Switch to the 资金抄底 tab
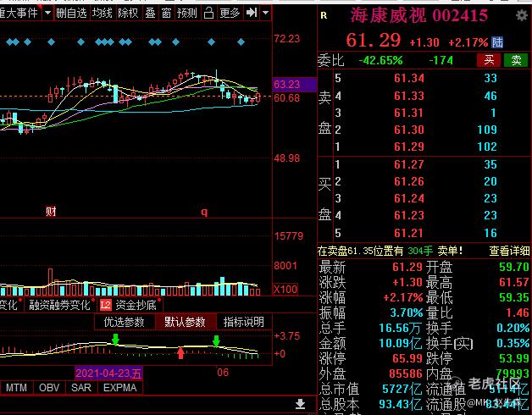This screenshot has height=415, width=532. [136, 305]
